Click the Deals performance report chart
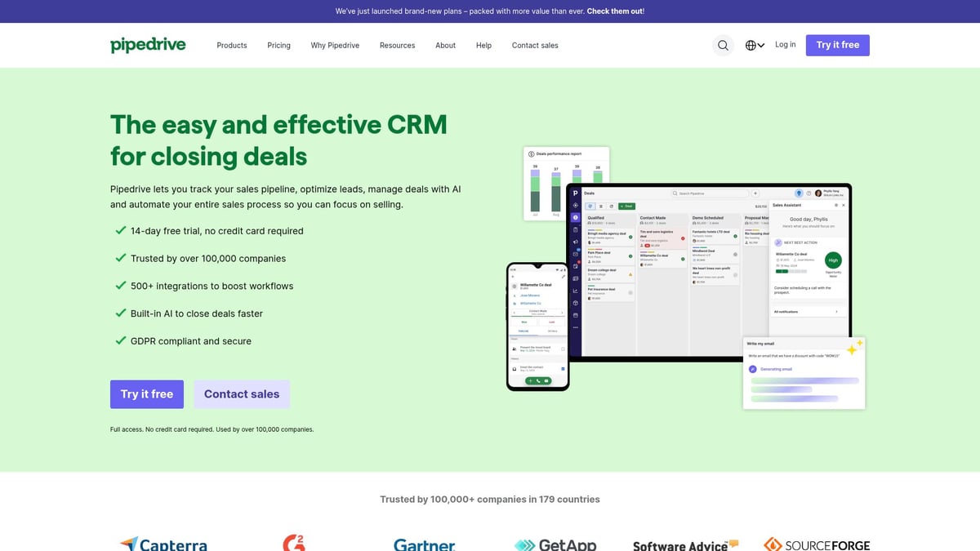980x551 pixels. 566,184
